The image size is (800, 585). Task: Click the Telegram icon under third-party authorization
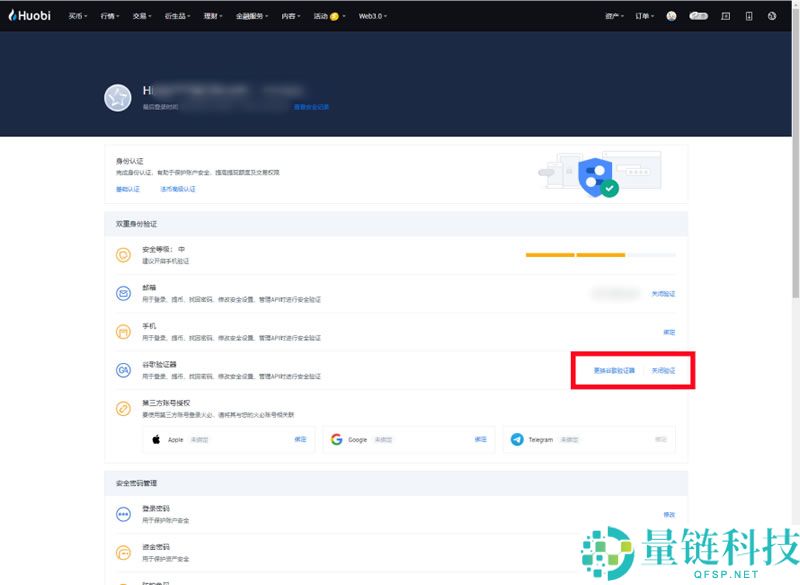[516, 438]
